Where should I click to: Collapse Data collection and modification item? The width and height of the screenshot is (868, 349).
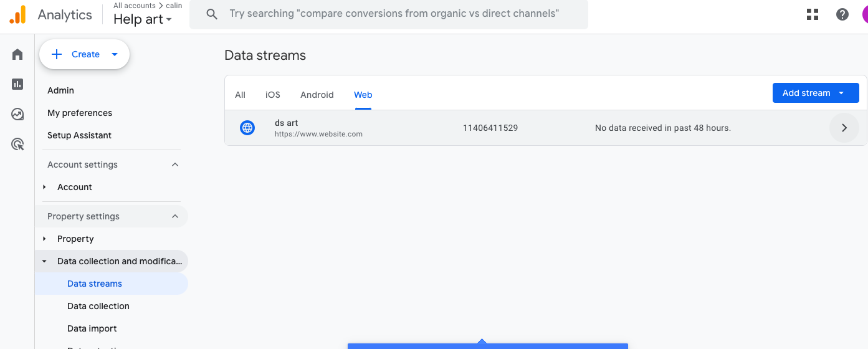(x=44, y=261)
